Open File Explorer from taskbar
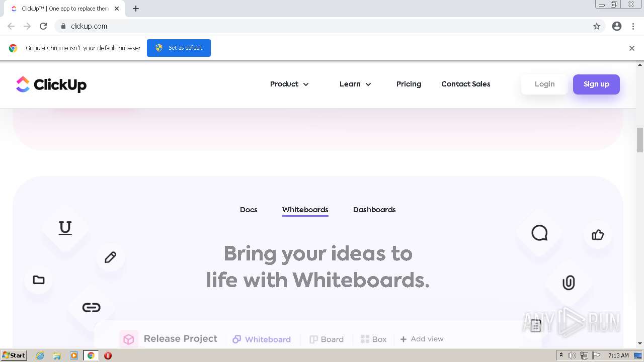This screenshot has width=644, height=362. coord(57,355)
